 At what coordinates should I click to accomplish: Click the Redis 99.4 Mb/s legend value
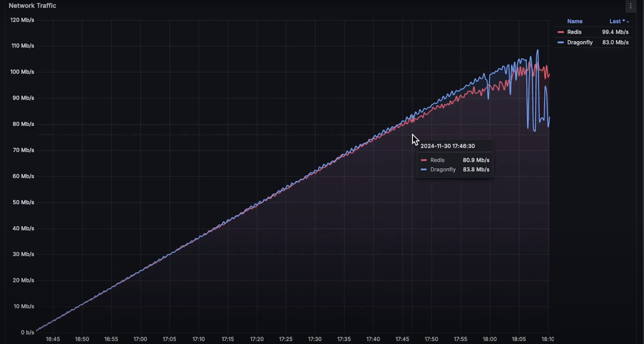click(x=615, y=32)
